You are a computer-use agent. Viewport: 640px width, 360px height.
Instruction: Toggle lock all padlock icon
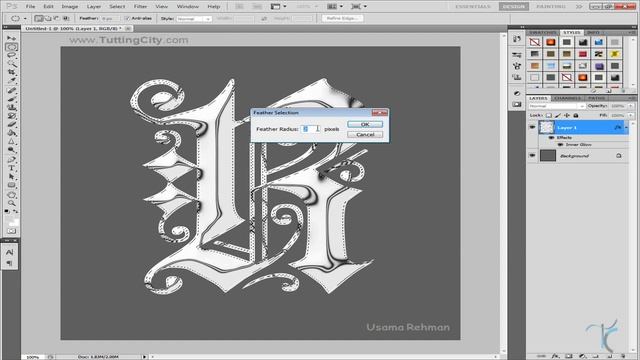tap(576, 116)
